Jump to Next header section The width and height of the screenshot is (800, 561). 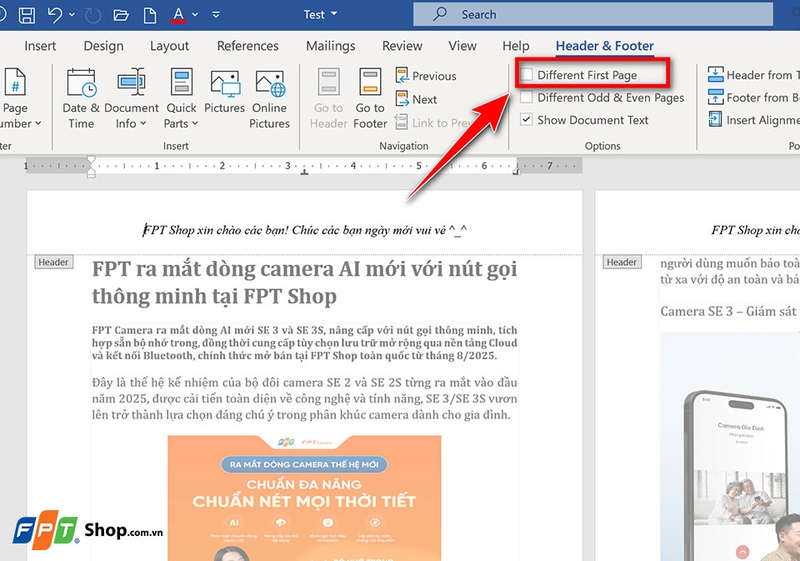416,99
